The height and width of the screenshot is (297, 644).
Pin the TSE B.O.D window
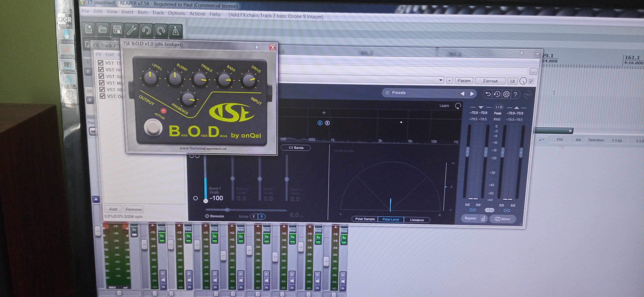pyautogui.click(x=257, y=47)
